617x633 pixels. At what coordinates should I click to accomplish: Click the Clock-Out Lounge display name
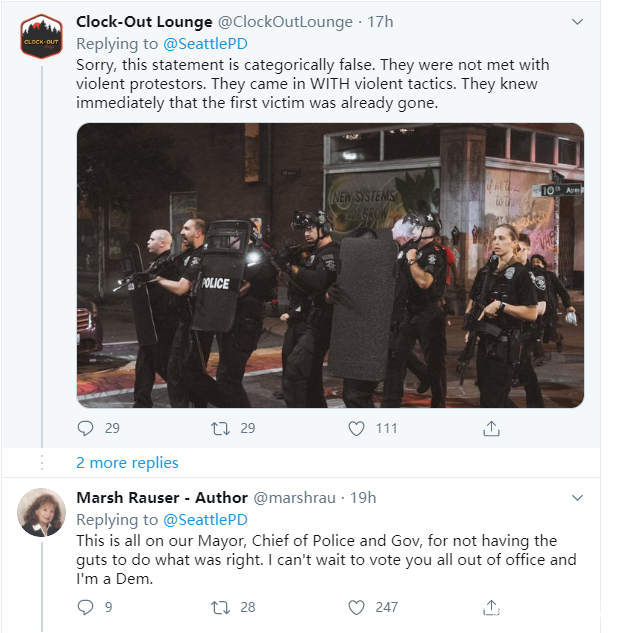[x=144, y=21]
